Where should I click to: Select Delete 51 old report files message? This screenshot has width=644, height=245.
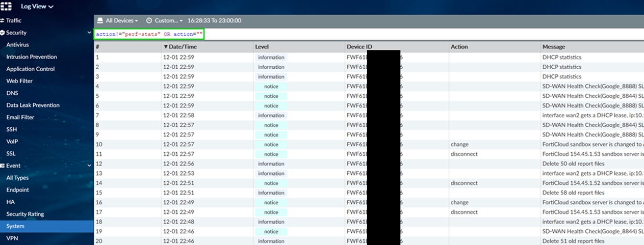[573, 241]
